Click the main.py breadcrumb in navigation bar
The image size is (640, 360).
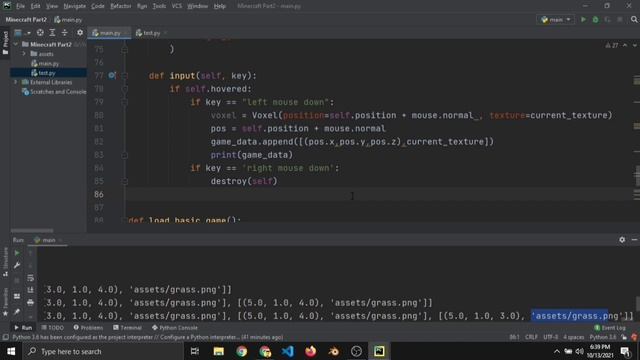point(68,19)
